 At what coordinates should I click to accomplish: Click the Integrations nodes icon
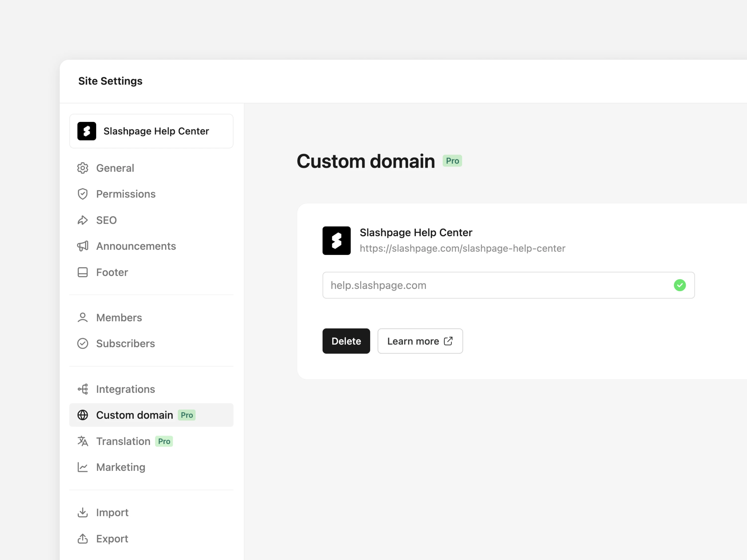click(x=83, y=389)
